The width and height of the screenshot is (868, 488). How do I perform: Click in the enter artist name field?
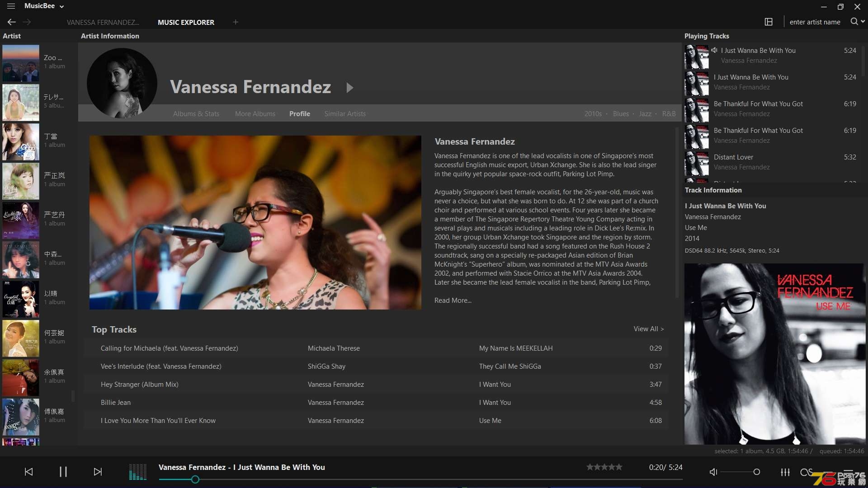click(815, 22)
